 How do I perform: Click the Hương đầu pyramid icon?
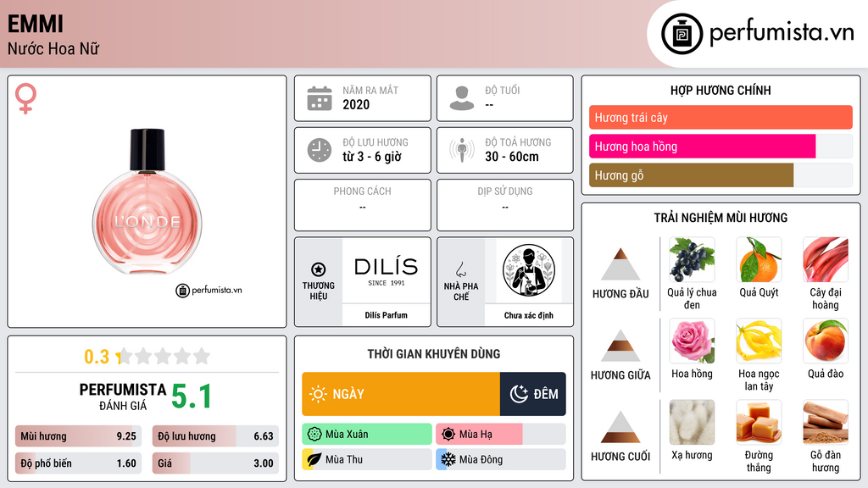[620, 264]
